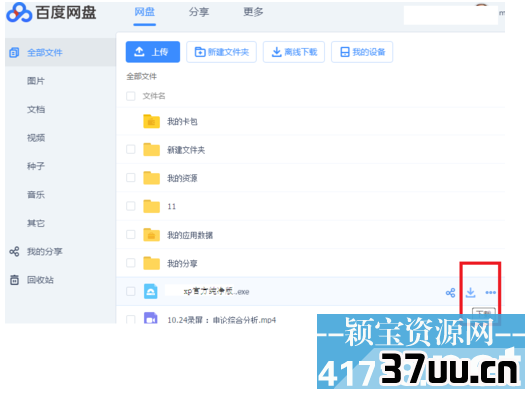The width and height of the screenshot is (530, 394).
Task: Check the box for 新建文件夹
Action: (x=131, y=149)
